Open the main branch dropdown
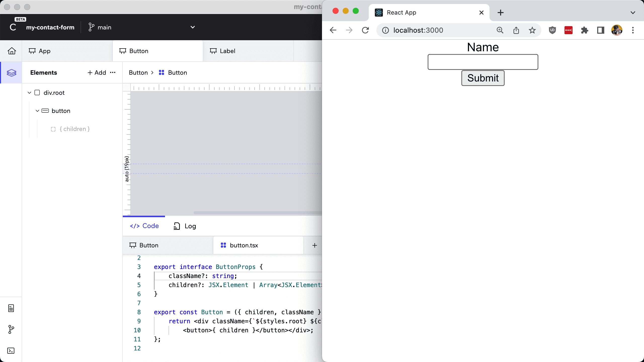 pyautogui.click(x=193, y=27)
